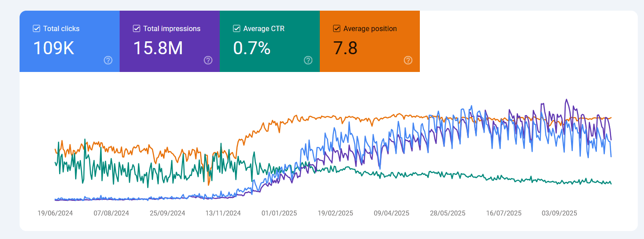Viewport: 644px width, 239px height.
Task: Select the 13/11/2024 date on the axis
Action: pos(223,213)
